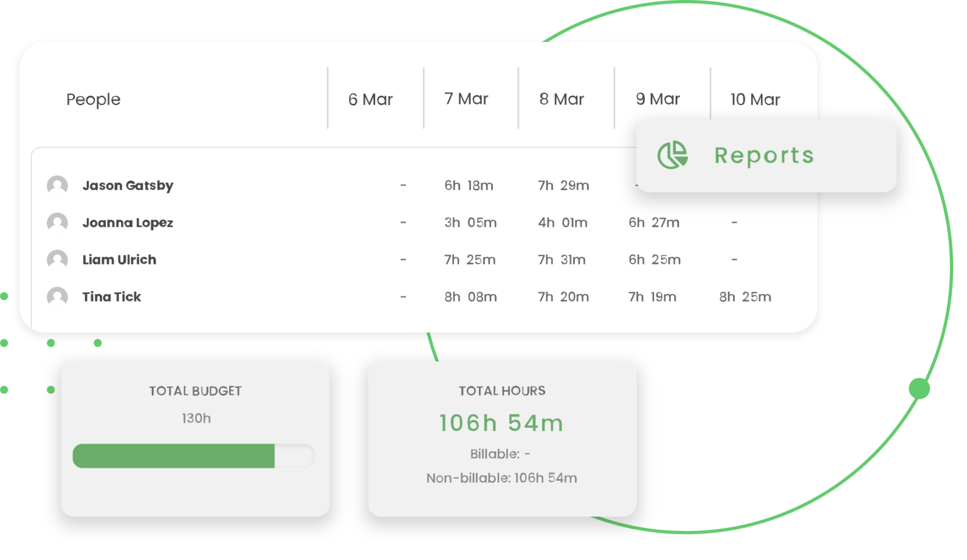Click the pie chart Reports icon
This screenshot has width=967, height=560.
coord(672,155)
